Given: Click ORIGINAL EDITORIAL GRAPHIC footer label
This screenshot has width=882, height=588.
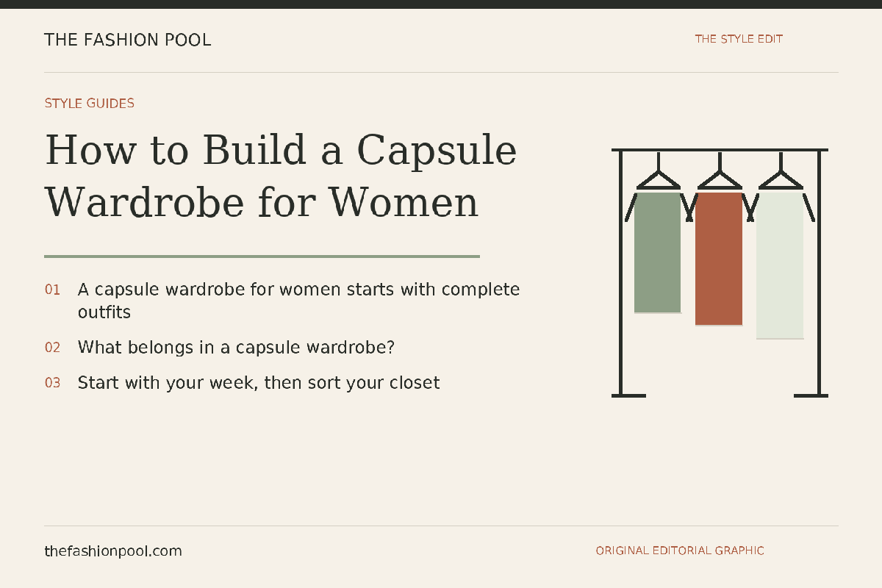Looking at the screenshot, I should 680,551.
